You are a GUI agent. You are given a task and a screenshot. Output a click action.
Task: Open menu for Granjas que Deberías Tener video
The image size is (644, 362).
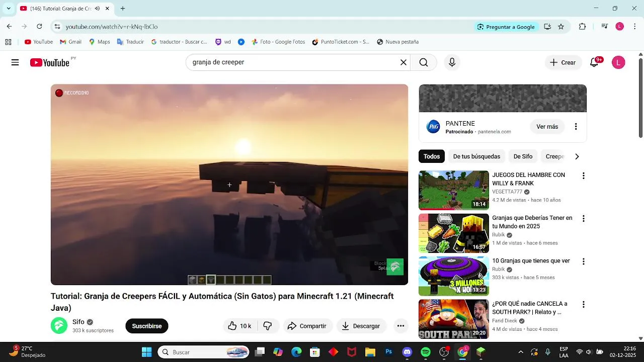tap(584, 219)
